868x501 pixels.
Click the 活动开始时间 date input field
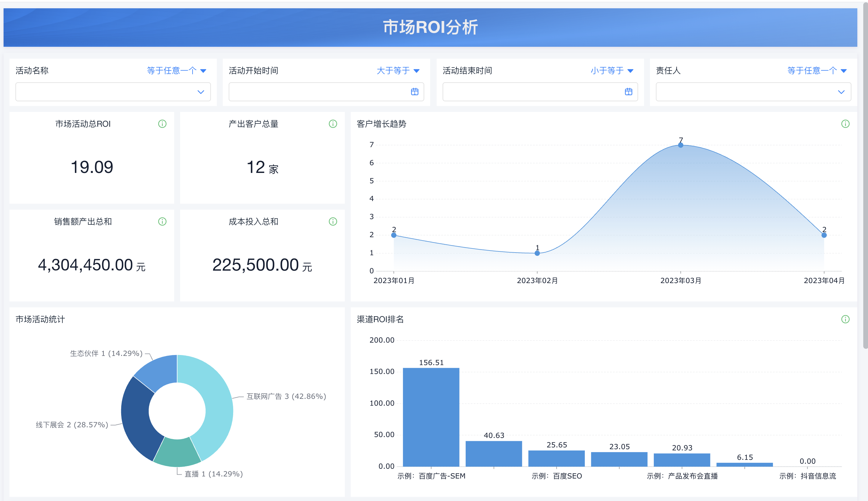coord(317,92)
